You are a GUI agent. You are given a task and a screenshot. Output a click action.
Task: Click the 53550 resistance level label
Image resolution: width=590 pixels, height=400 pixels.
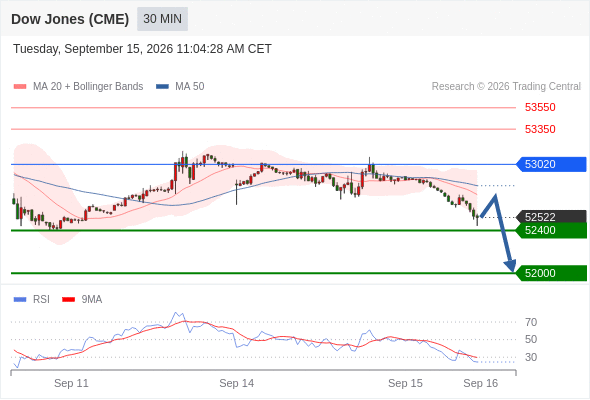coord(540,108)
